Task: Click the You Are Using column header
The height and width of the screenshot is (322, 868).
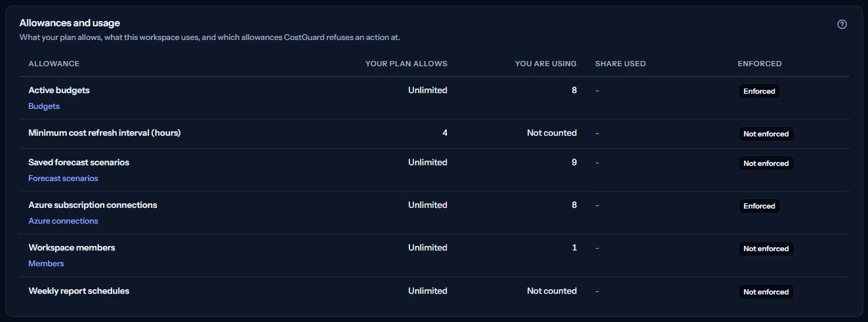Action: click(546, 64)
